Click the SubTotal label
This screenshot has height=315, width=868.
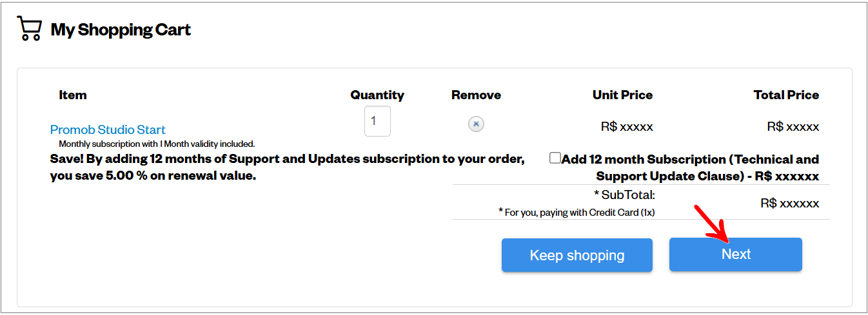(x=624, y=195)
